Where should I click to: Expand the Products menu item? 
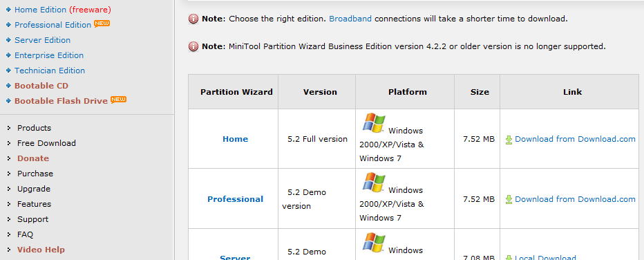tap(34, 128)
